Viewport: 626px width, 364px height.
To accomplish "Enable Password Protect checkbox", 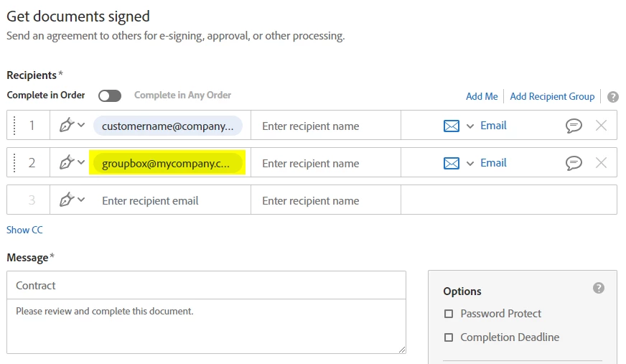I will click(449, 314).
